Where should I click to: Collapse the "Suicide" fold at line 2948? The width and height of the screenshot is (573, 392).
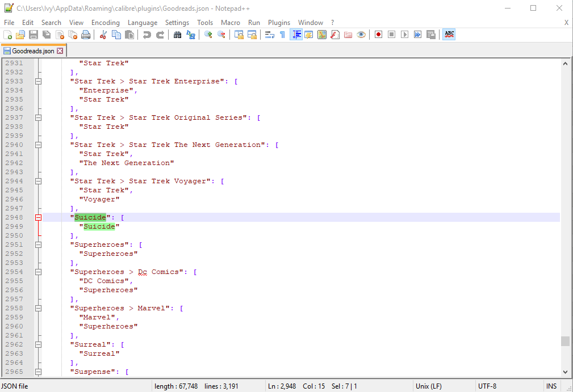(x=39, y=217)
